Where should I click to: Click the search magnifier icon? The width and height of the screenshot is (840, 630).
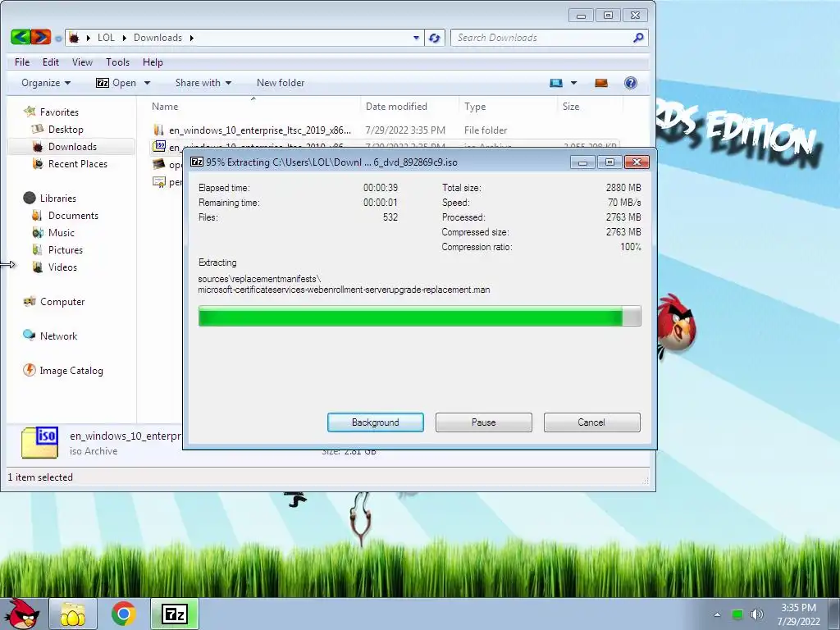click(638, 38)
